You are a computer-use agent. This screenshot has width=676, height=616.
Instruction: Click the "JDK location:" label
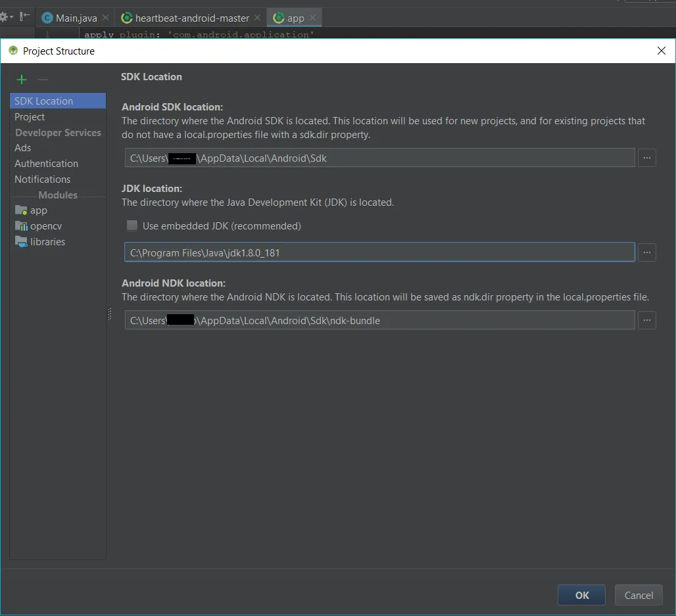[152, 189]
